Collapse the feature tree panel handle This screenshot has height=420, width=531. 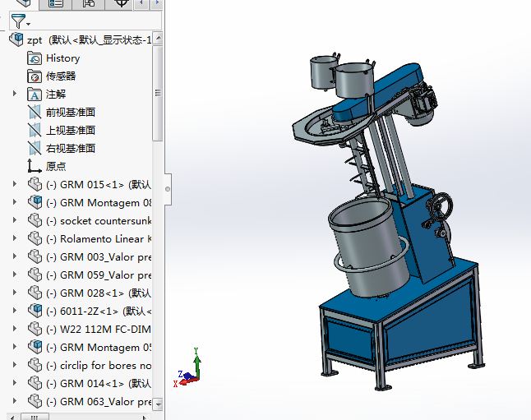(x=168, y=189)
